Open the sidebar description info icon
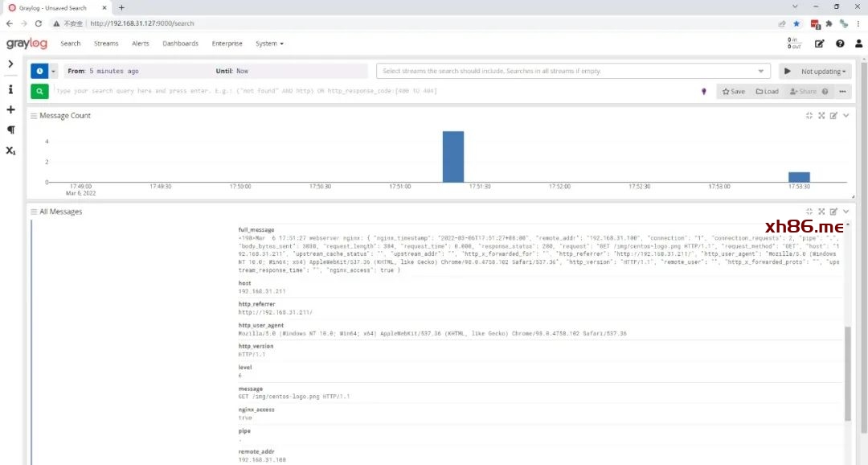This screenshot has height=465, width=868. point(10,89)
